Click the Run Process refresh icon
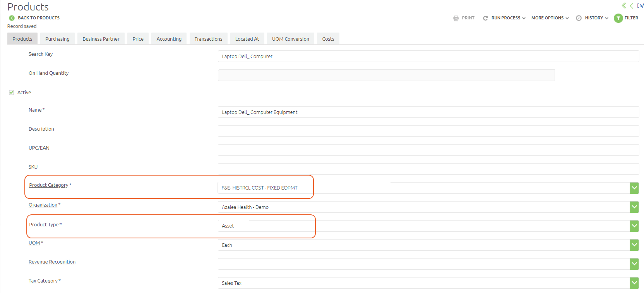The image size is (644, 293). click(x=485, y=18)
